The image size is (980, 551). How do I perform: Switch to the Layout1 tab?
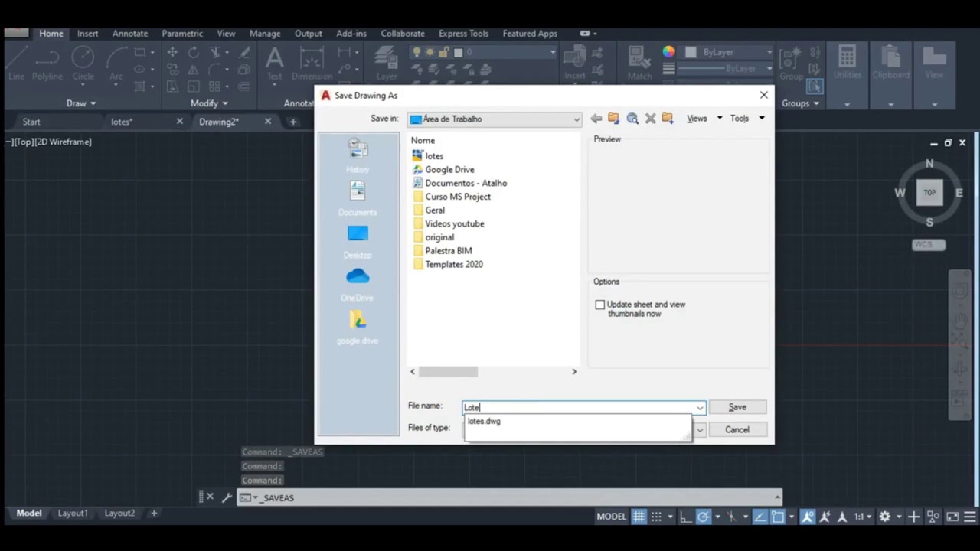point(73,514)
